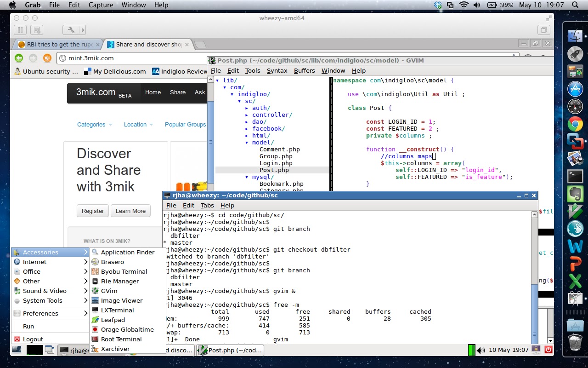
Task: Click the VM pause button in toolbar
Action: tap(20, 30)
